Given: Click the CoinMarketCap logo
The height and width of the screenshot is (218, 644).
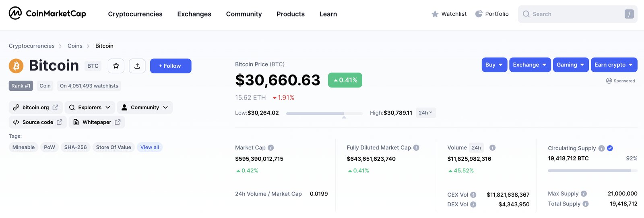Looking at the screenshot, I should pyautogui.click(x=47, y=14).
